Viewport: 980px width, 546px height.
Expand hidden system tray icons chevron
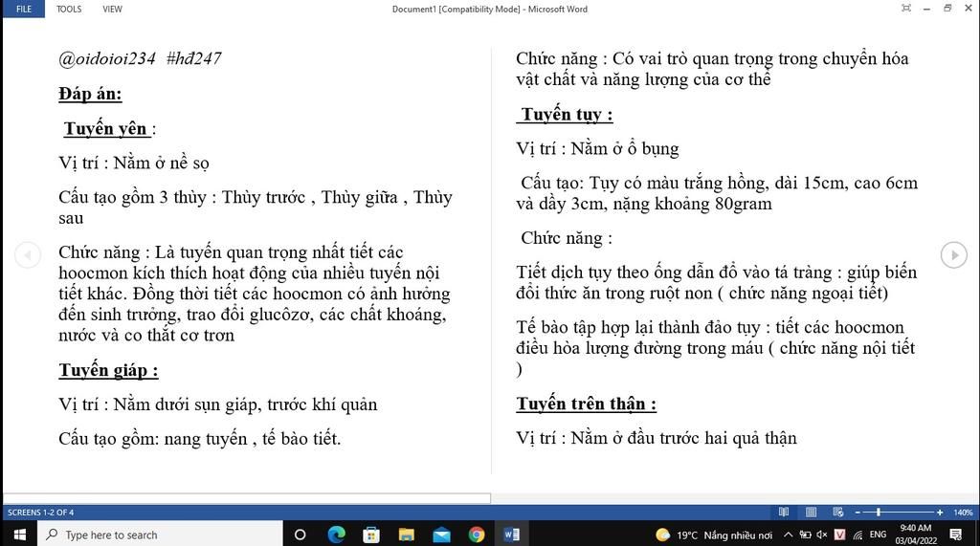point(789,535)
